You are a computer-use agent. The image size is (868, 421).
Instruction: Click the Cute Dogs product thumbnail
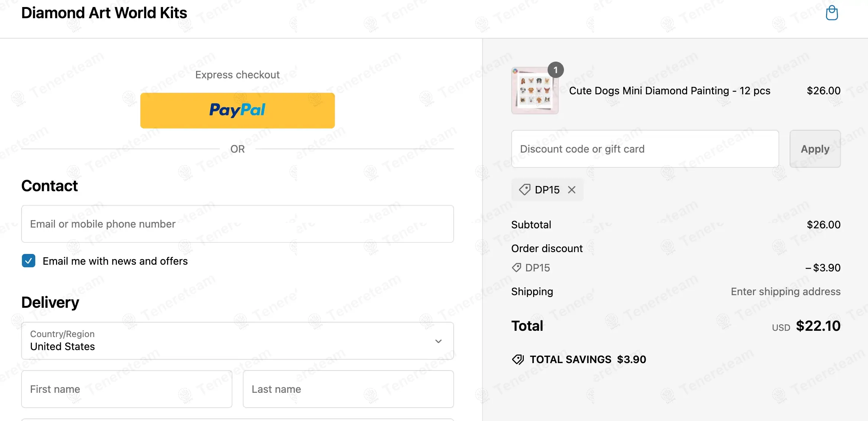(x=535, y=91)
